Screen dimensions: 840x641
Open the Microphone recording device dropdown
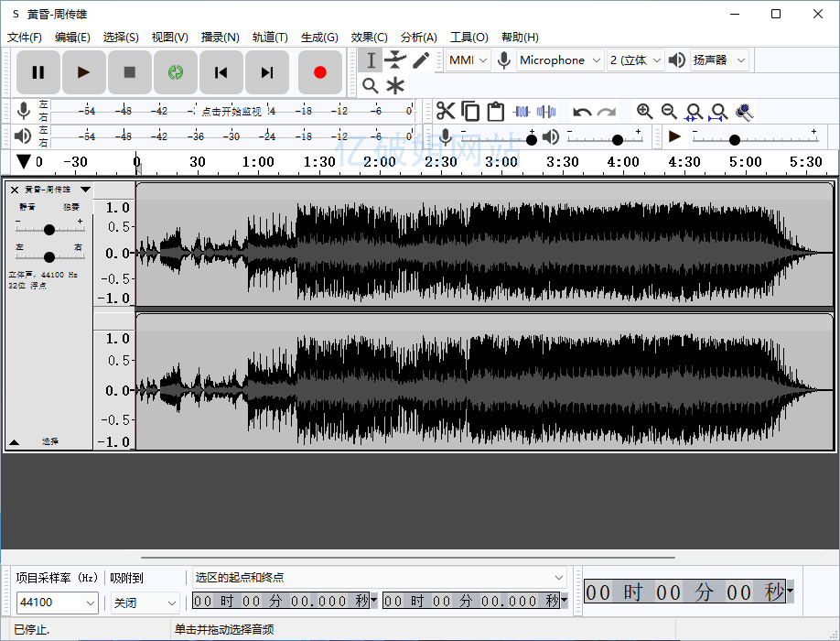[561, 60]
